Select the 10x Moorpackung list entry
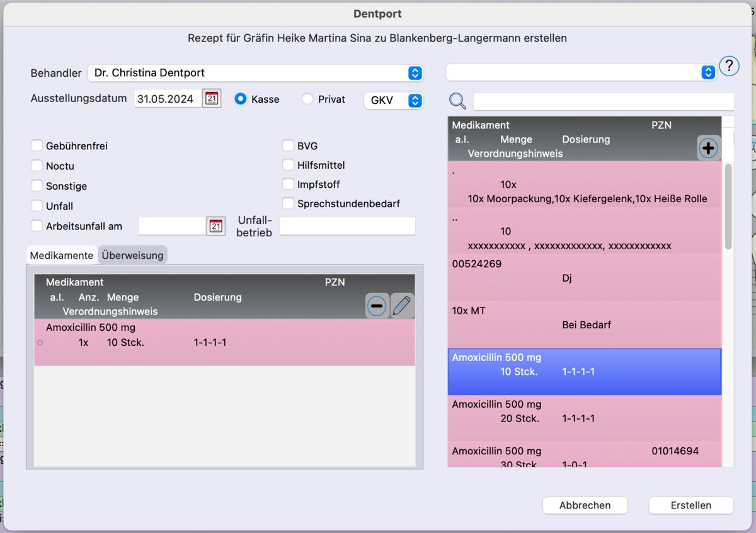Image resolution: width=756 pixels, height=533 pixels. [584, 185]
